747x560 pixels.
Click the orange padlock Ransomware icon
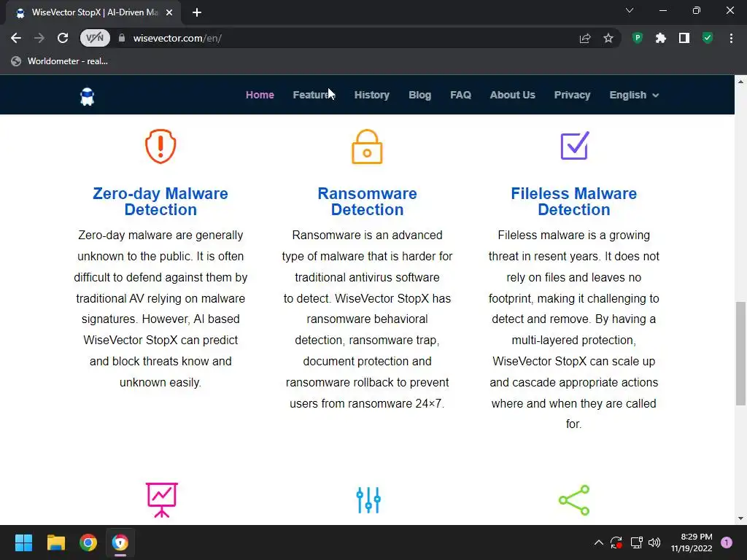click(x=367, y=146)
